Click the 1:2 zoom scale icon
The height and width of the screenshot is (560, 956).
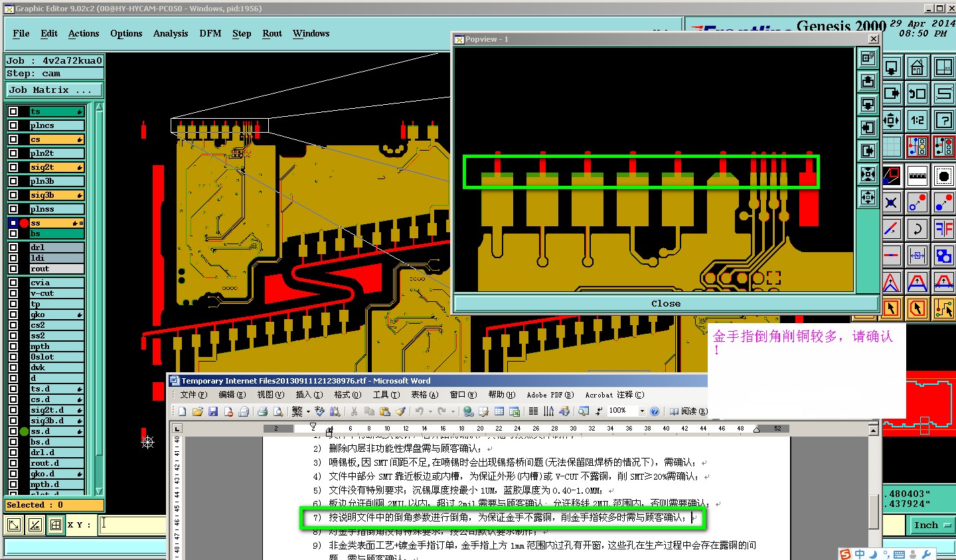917,120
